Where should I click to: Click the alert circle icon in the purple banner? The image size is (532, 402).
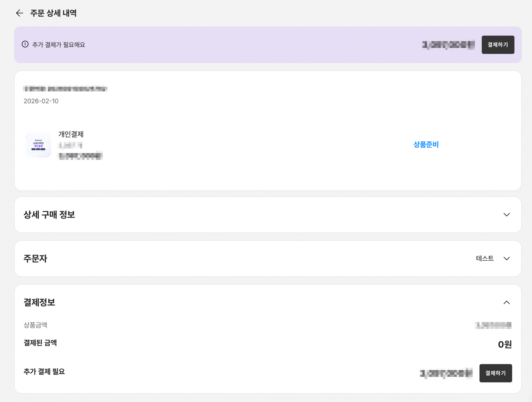[25, 44]
